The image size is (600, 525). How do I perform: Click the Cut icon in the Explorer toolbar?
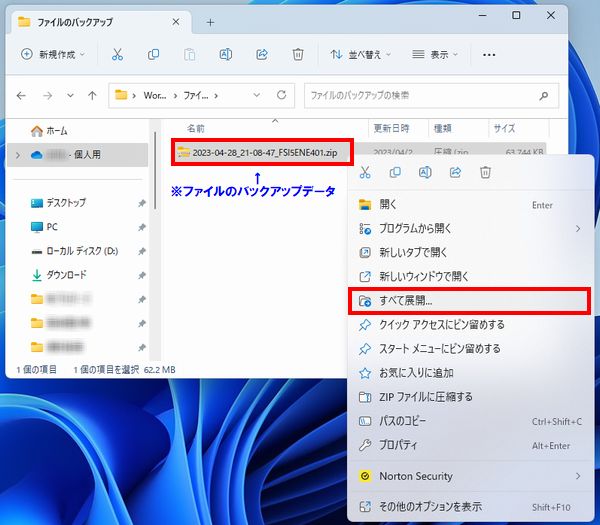point(117,55)
